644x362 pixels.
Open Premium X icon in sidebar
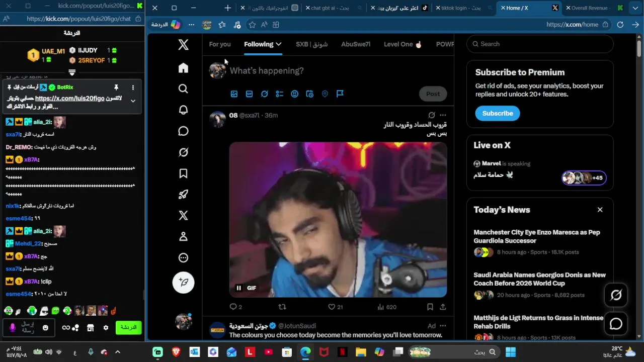click(x=183, y=216)
